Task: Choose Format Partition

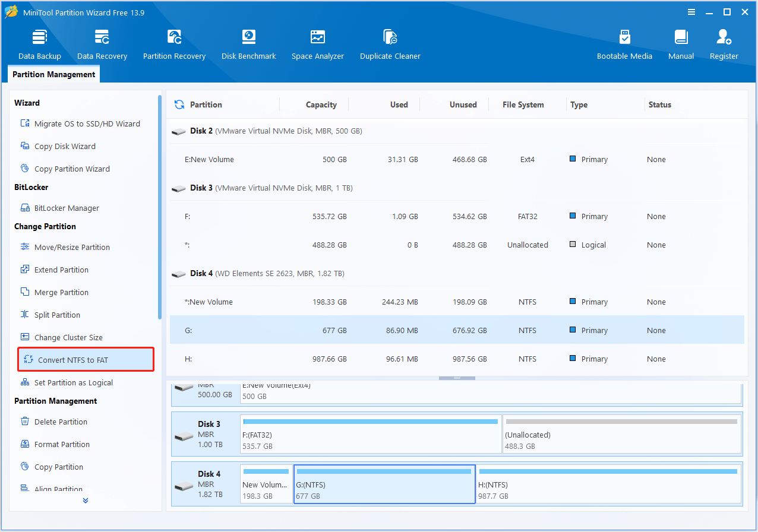Action: coord(55,444)
